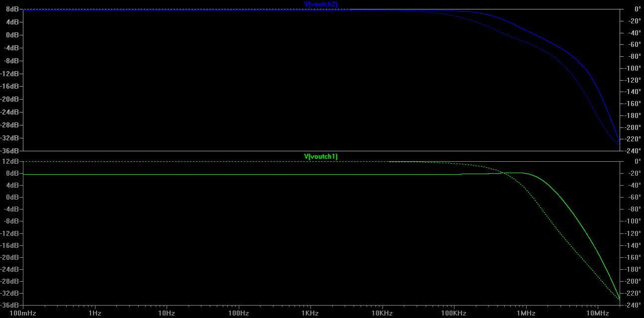Click 8dB on the lower pane's magnitude axis

[x=13, y=173]
